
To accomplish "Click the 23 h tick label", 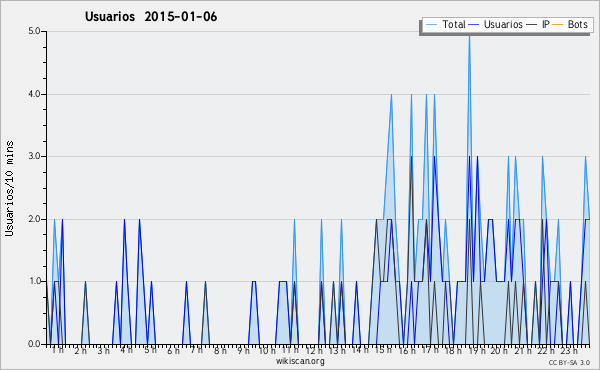I will pos(569,350).
